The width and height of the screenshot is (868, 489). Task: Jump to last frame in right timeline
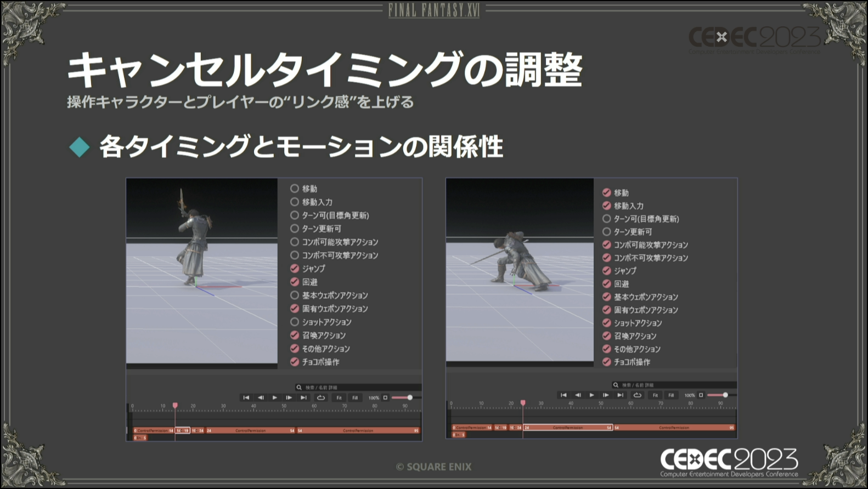click(620, 395)
